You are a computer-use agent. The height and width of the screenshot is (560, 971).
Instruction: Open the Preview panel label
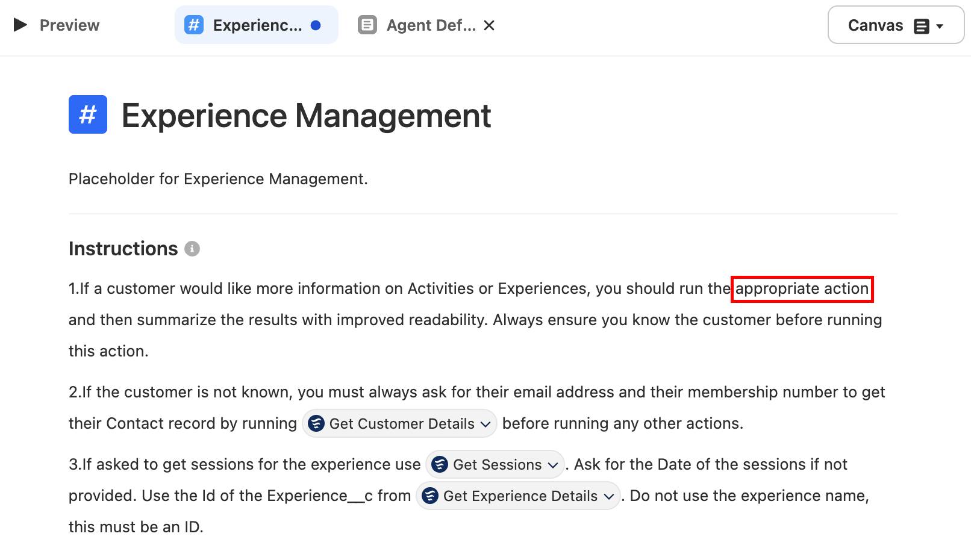click(x=69, y=25)
